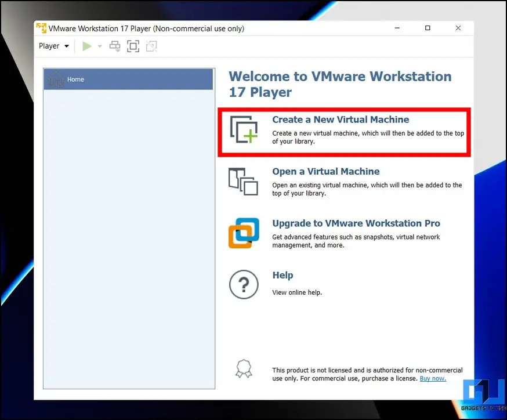Select the Home item in the library
The height and width of the screenshot is (420, 507).
[x=128, y=79]
